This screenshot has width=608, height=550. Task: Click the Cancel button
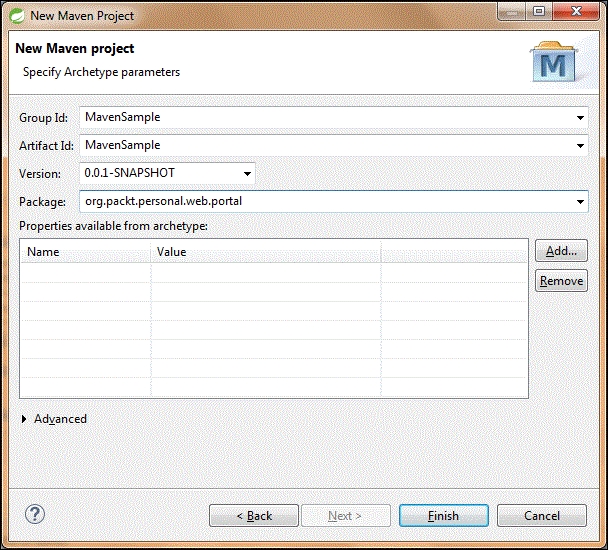click(x=541, y=516)
